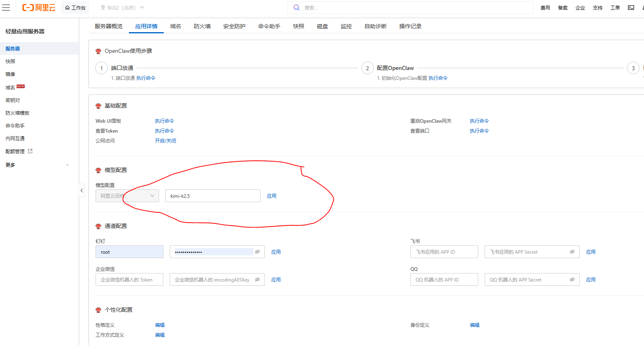Toggle 飞书 APP Secret visibility eye
This screenshot has height=345, width=644.
point(572,252)
